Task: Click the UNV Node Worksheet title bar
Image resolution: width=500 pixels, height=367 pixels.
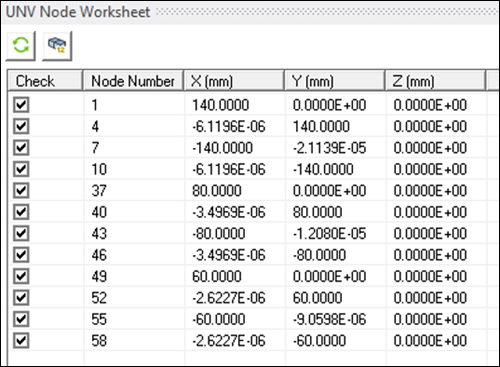Action: point(250,12)
